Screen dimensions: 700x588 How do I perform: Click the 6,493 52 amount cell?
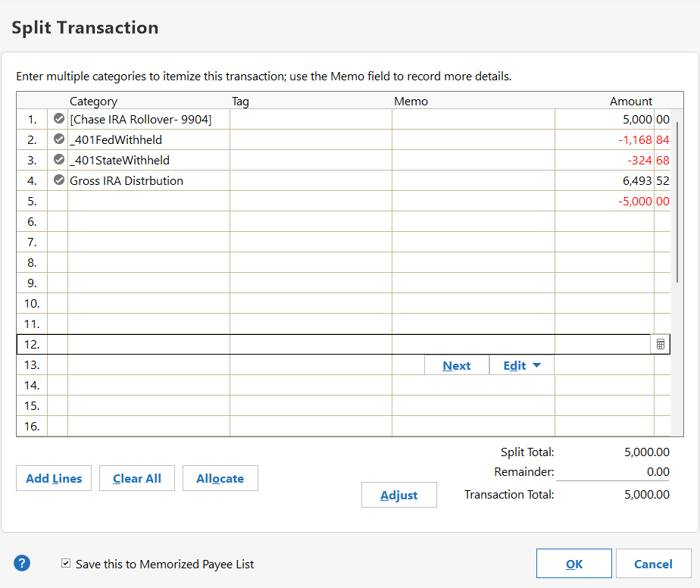pos(612,181)
